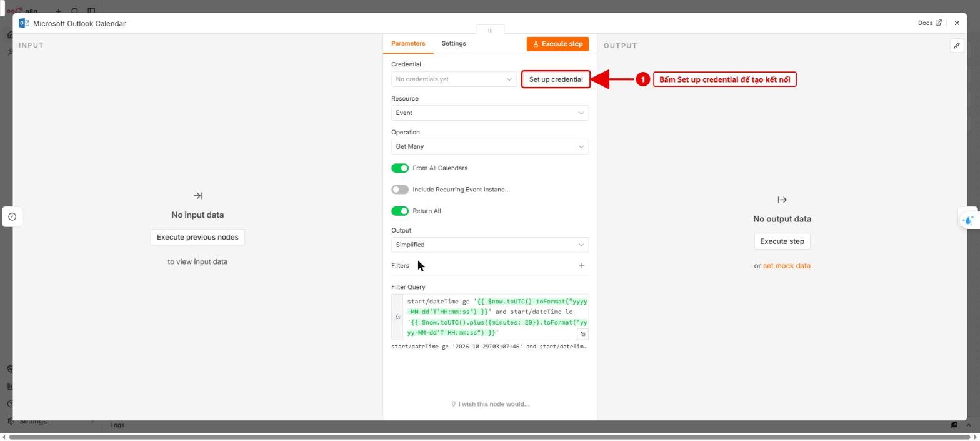Click the INPUT panel heading
This screenshot has width=980, height=441.
(x=31, y=45)
